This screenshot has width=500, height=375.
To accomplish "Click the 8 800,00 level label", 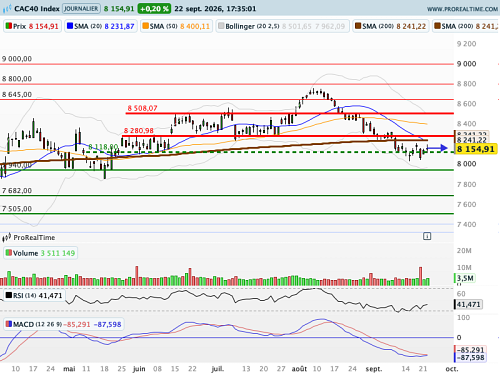I will click(x=17, y=79).
